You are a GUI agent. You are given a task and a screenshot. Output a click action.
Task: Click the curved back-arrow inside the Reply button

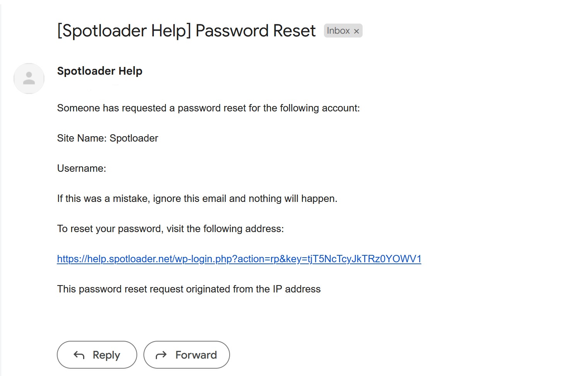(78, 355)
